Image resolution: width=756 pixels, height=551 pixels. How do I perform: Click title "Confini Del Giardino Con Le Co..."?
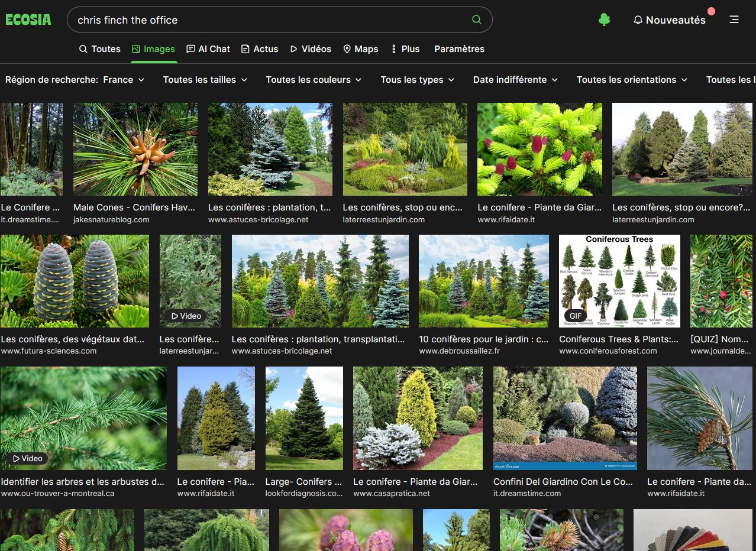tap(563, 482)
